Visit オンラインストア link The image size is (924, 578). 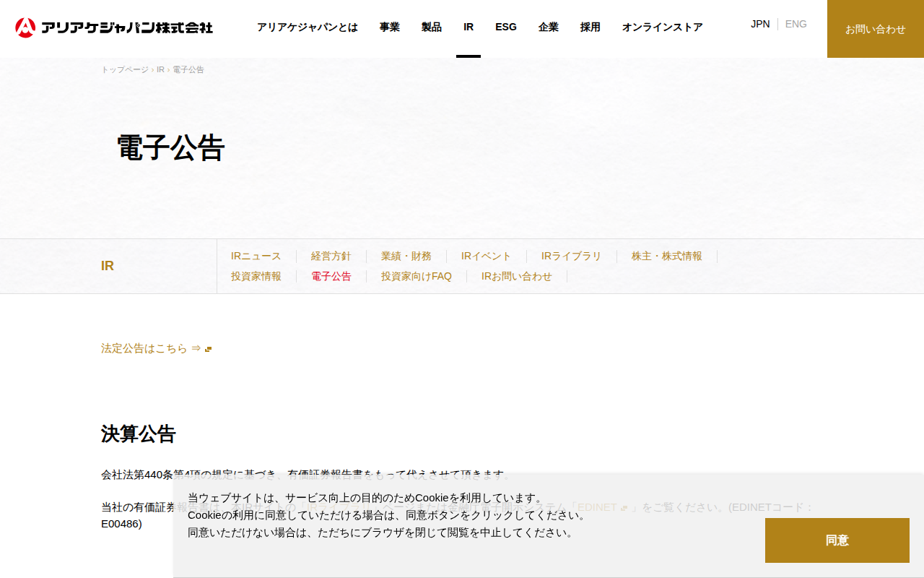[x=663, y=27]
